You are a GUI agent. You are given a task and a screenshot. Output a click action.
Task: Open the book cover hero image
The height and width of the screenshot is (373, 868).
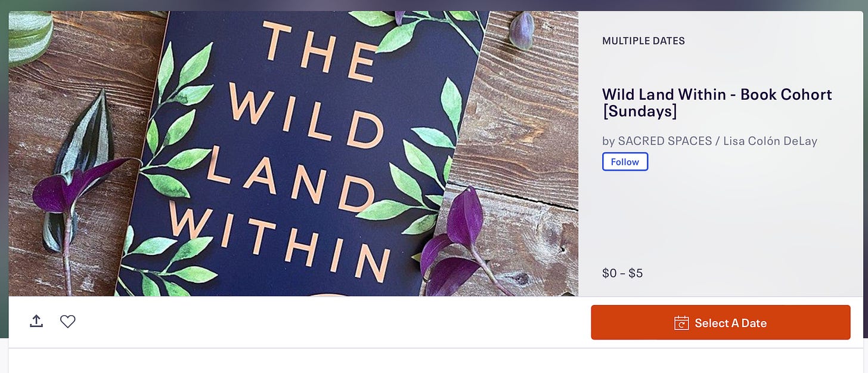(x=293, y=153)
